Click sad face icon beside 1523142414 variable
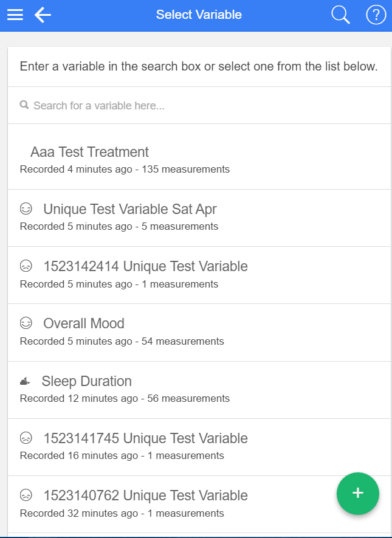The image size is (392, 538). 26,266
